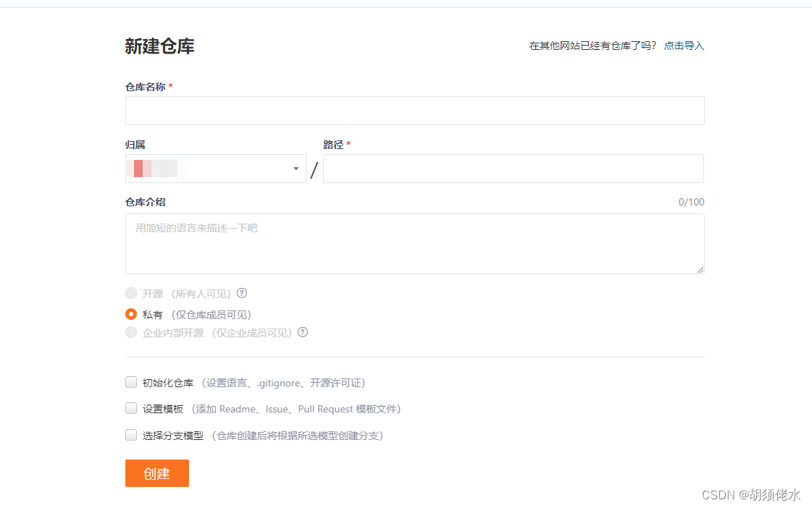This screenshot has height=508, width=812.
Task: Click into the 仓库介绍 description textarea
Action: [x=415, y=244]
